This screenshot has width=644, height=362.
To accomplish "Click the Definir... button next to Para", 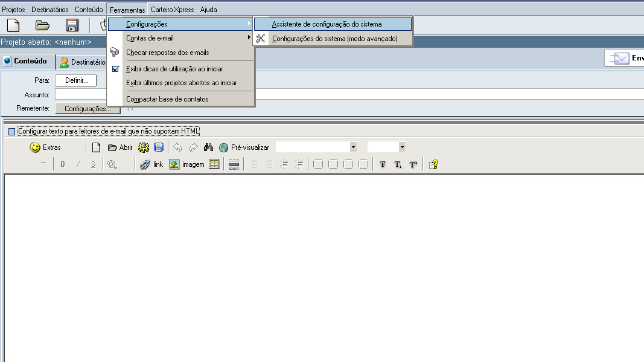I will pos(76,80).
